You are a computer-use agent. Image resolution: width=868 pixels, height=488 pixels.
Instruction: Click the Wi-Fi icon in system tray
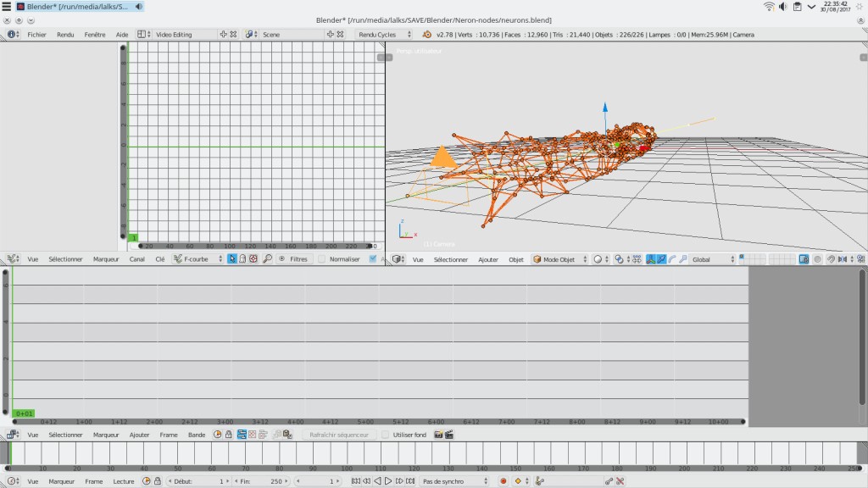[769, 7]
